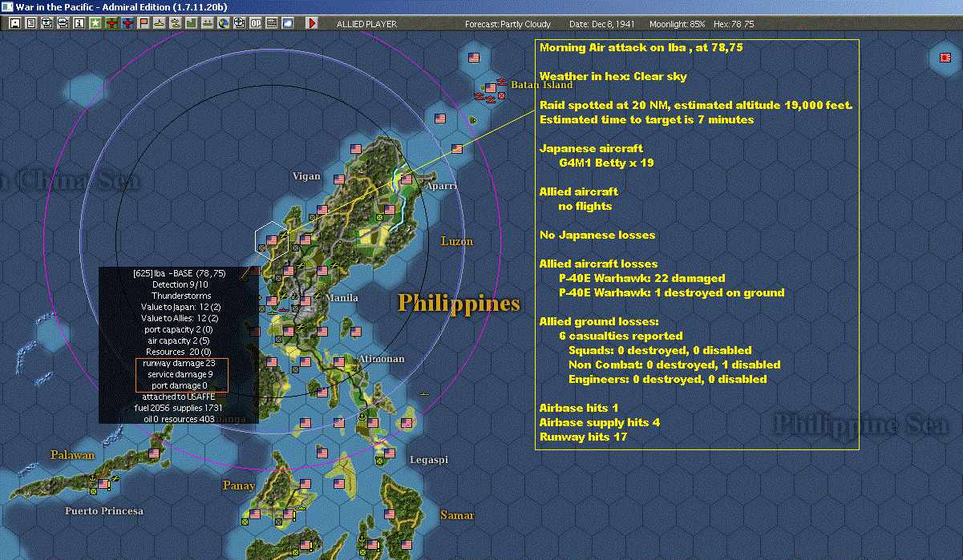Click the 'Date: Dec 8, 1941' status text

tap(601, 24)
